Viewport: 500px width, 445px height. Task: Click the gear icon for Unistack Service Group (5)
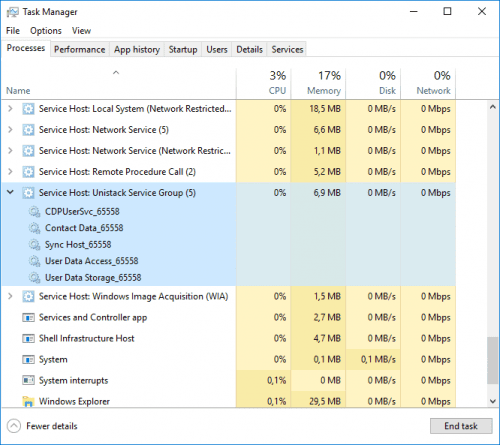pyautogui.click(x=28, y=193)
